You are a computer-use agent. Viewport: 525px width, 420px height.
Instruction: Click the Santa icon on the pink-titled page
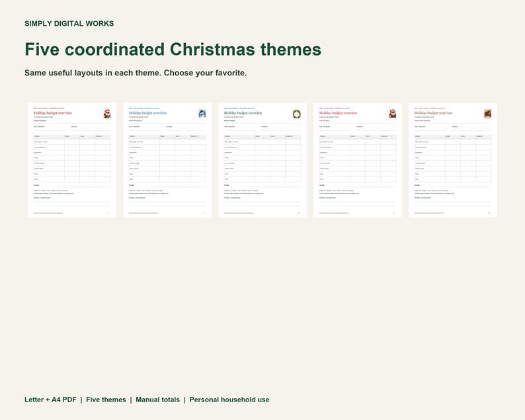[x=393, y=114]
